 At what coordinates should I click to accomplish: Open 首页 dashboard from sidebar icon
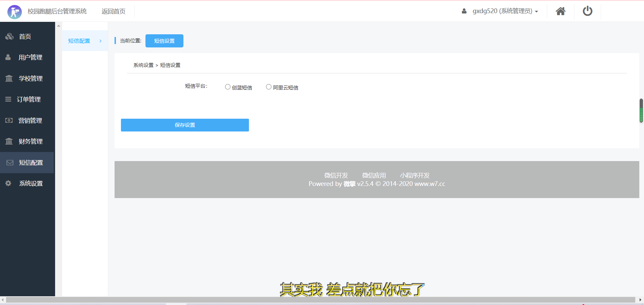coord(9,36)
